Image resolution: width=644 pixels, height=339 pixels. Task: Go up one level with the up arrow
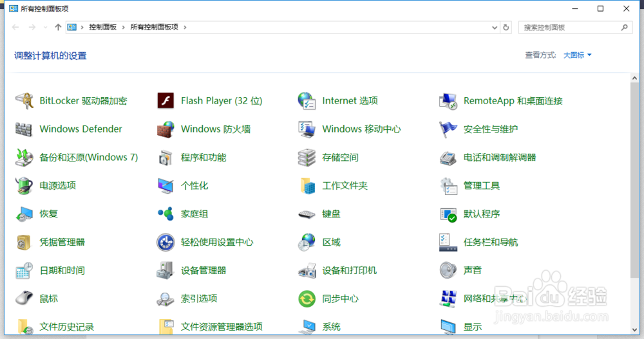(58, 27)
